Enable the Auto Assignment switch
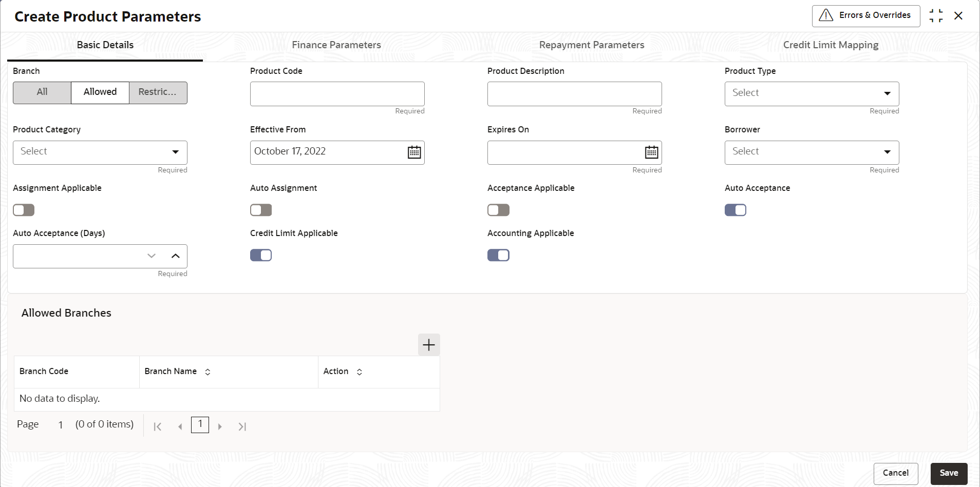This screenshot has height=487, width=980. (261, 210)
